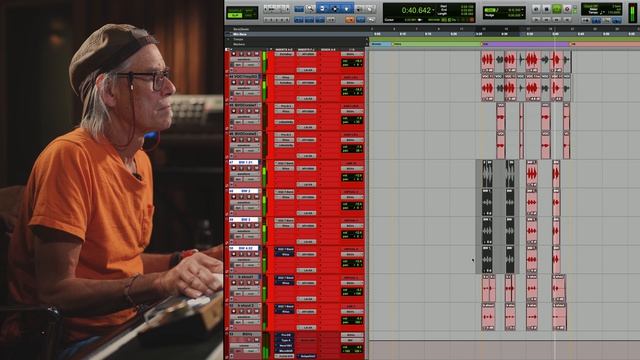Click the INSERTS A-E column header
640x360 pixels.
[284, 49]
